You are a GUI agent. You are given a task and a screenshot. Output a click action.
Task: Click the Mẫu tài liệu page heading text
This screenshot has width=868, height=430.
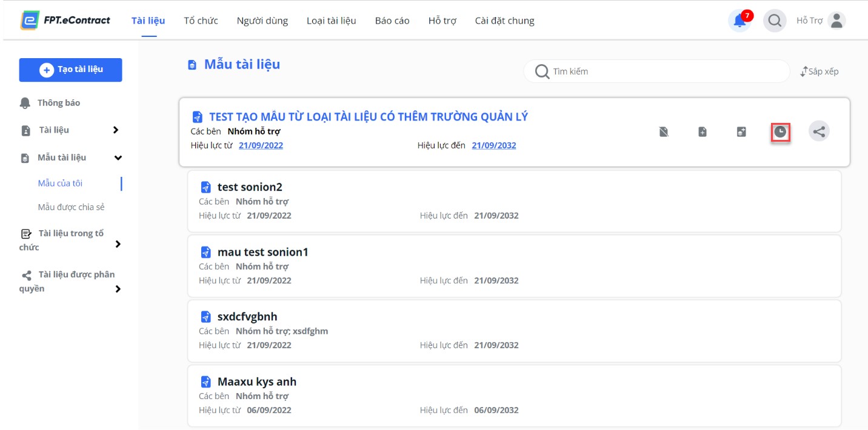242,64
